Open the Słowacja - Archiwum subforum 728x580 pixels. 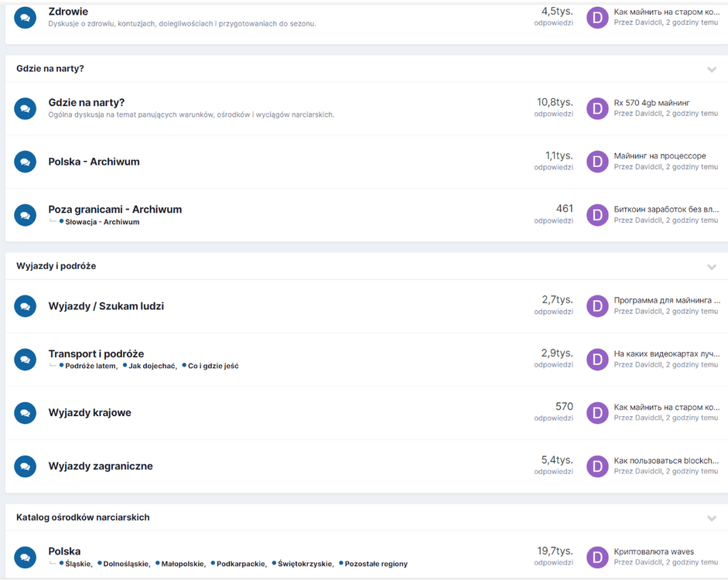pyautogui.click(x=102, y=222)
